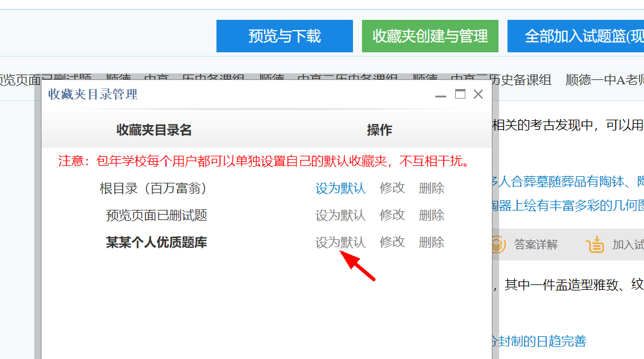Open 收藏夹创建与管理
644x359 pixels.
click(x=430, y=36)
